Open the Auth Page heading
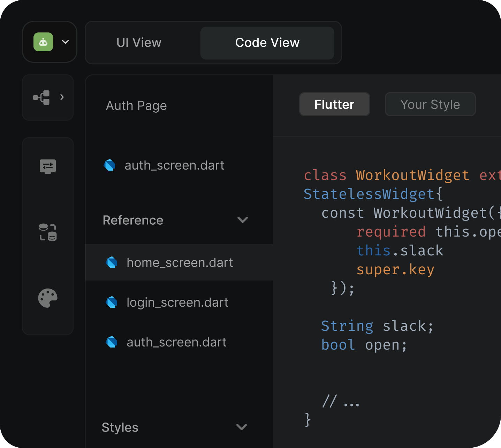This screenshot has height=448, width=501. [x=136, y=105]
